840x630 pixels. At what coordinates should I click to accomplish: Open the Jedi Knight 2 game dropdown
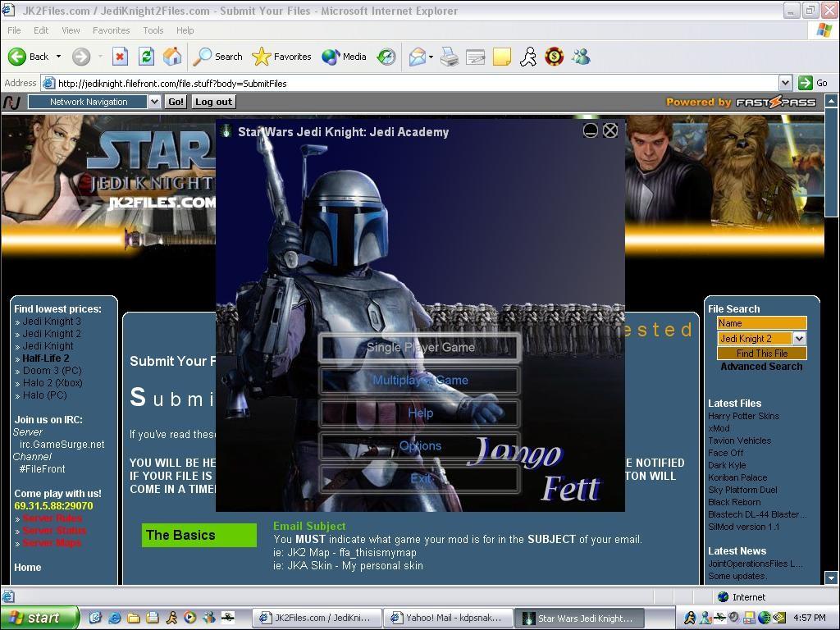799,339
